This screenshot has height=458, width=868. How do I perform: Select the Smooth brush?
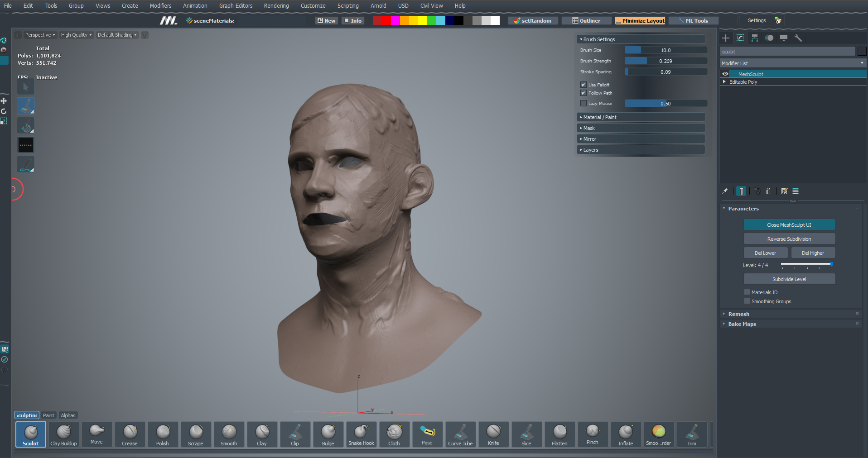(229, 434)
